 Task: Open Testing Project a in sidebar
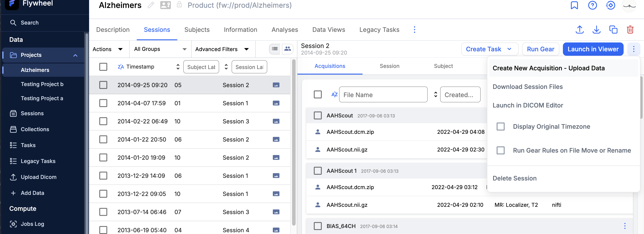click(42, 99)
